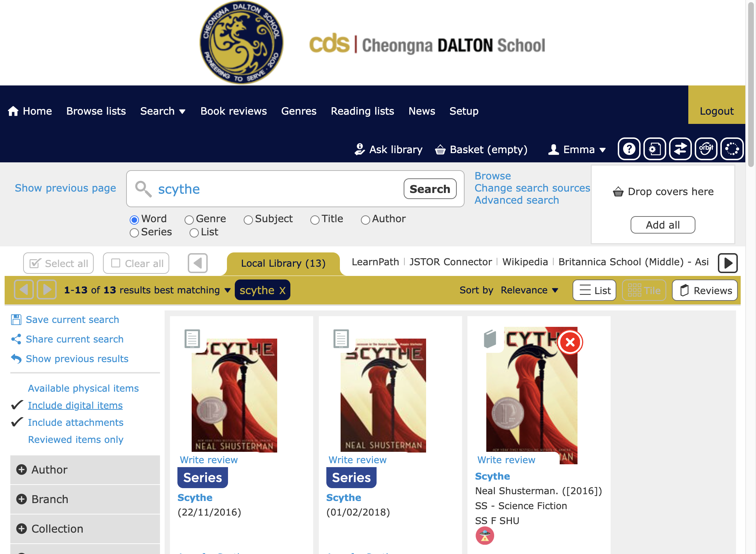Click the Add all button
The width and height of the screenshot is (756, 554).
tap(663, 225)
